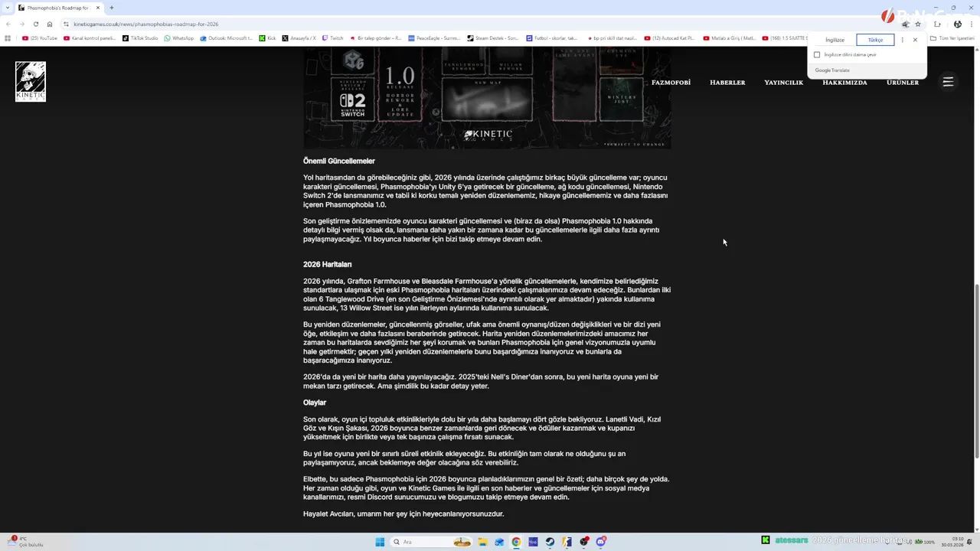980x551 pixels.
Task: Open the Autocad Kat Pl... bookmark
Action: tap(670, 38)
